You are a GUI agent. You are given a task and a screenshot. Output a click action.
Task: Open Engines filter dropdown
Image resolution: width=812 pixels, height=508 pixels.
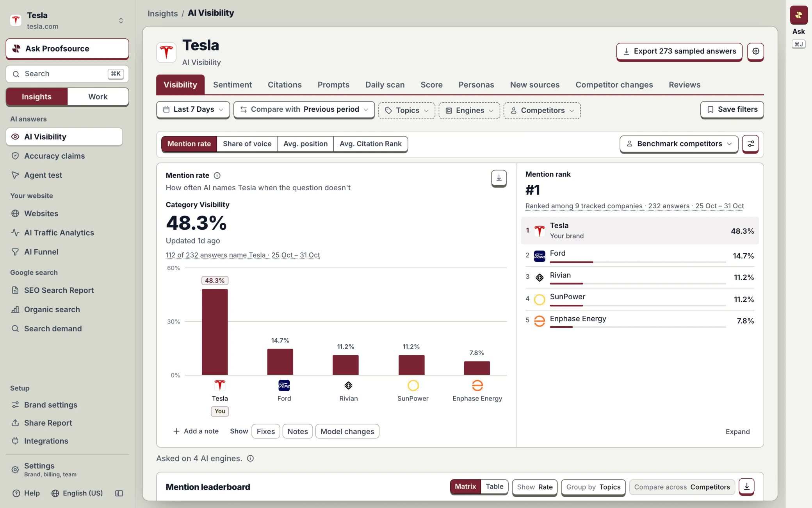pyautogui.click(x=469, y=111)
